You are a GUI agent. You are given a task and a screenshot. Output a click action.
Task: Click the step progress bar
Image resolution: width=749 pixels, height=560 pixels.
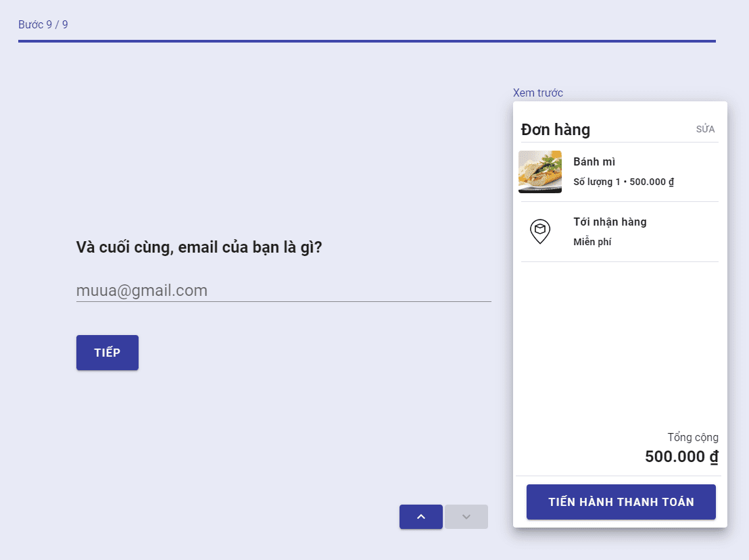point(366,41)
